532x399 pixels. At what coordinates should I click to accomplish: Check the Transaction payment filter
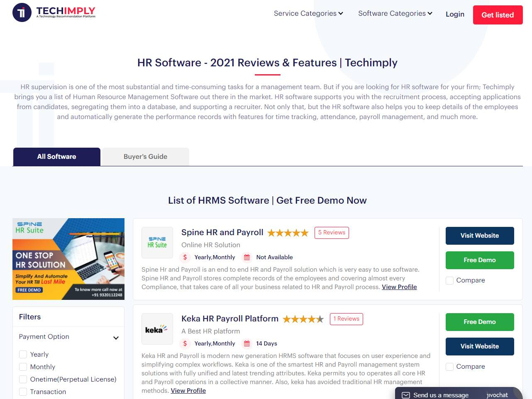tap(23, 392)
